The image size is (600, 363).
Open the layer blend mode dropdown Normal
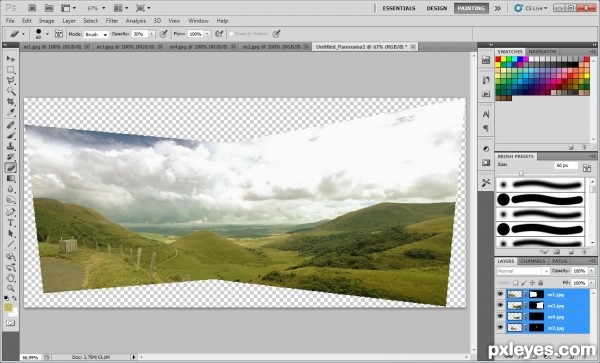click(x=523, y=271)
